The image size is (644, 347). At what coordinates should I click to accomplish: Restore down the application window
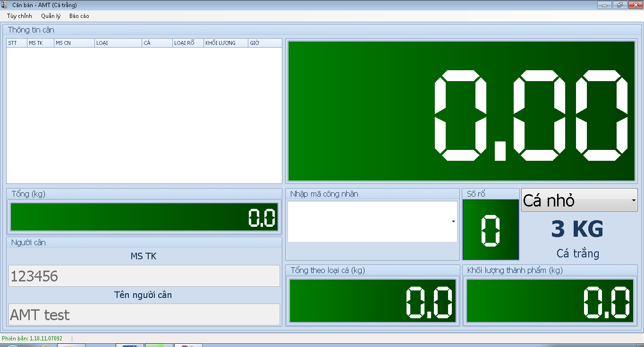(619, 5)
